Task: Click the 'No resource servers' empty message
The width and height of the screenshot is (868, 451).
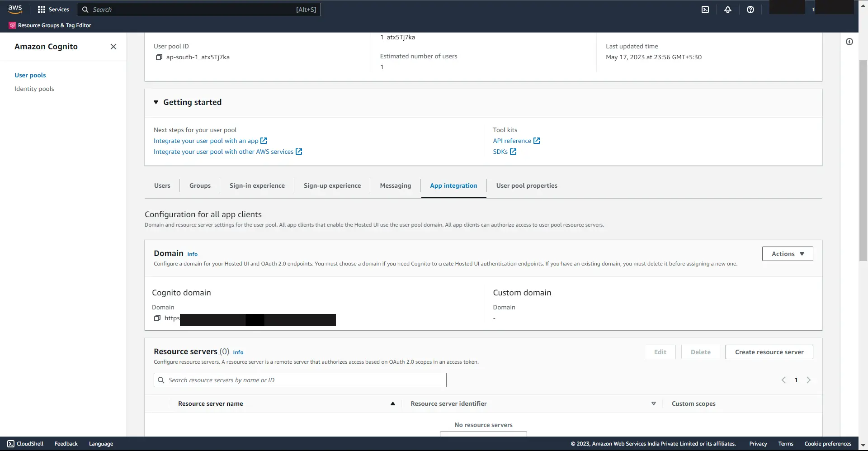Action: tap(483, 425)
